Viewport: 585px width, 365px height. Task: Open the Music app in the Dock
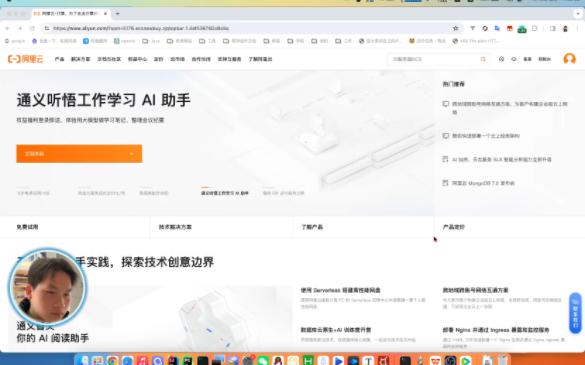[x=143, y=361]
